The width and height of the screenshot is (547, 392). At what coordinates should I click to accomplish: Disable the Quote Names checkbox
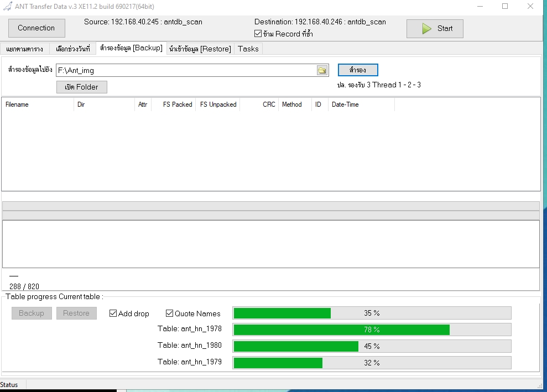click(170, 313)
